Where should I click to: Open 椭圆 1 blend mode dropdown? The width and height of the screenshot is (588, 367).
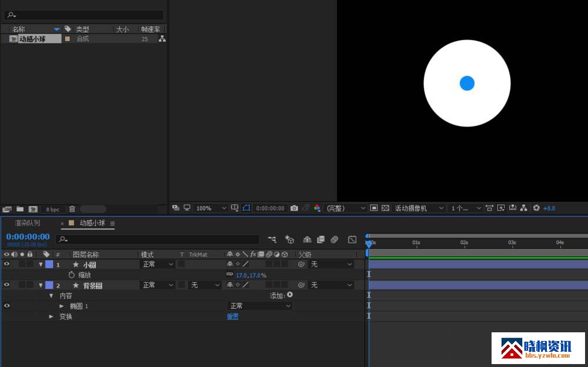click(260, 306)
